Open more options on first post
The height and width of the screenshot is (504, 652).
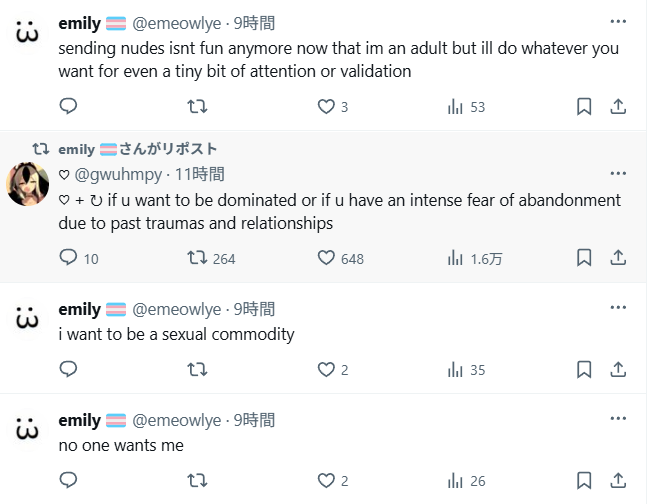click(618, 22)
